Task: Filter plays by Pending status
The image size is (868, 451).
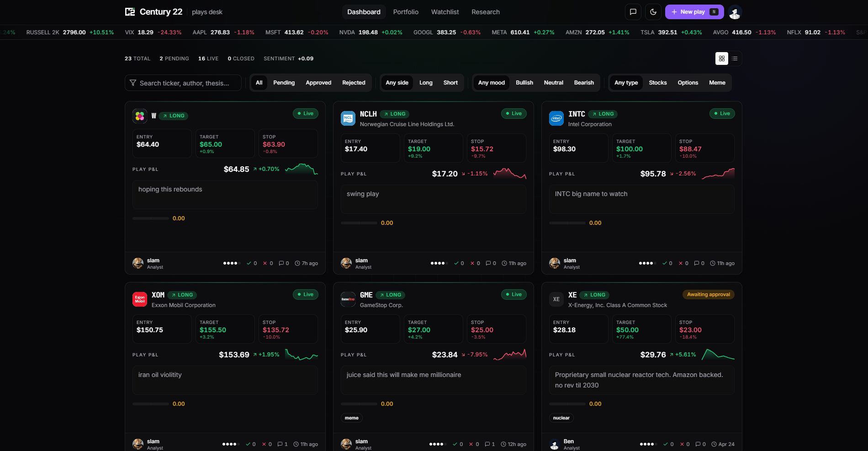Action: [x=284, y=83]
